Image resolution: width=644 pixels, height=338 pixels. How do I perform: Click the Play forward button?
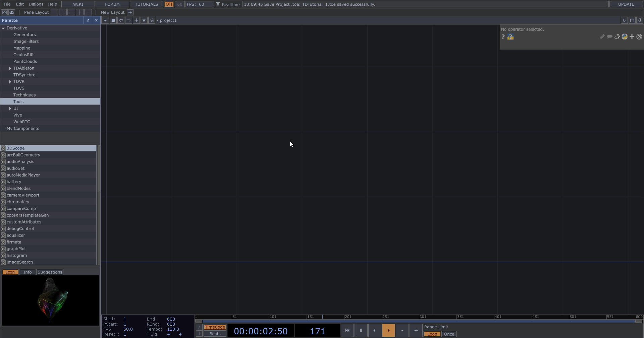pos(388,331)
